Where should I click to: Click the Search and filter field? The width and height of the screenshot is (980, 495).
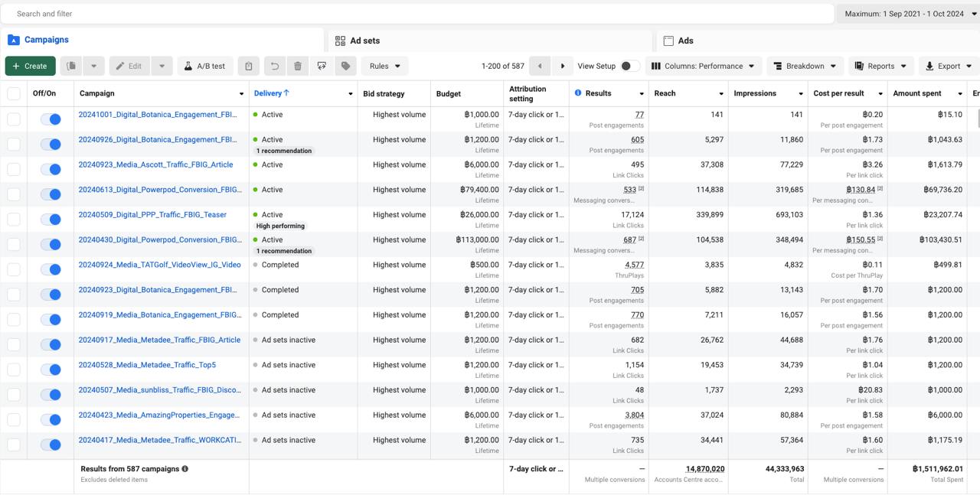click(417, 14)
